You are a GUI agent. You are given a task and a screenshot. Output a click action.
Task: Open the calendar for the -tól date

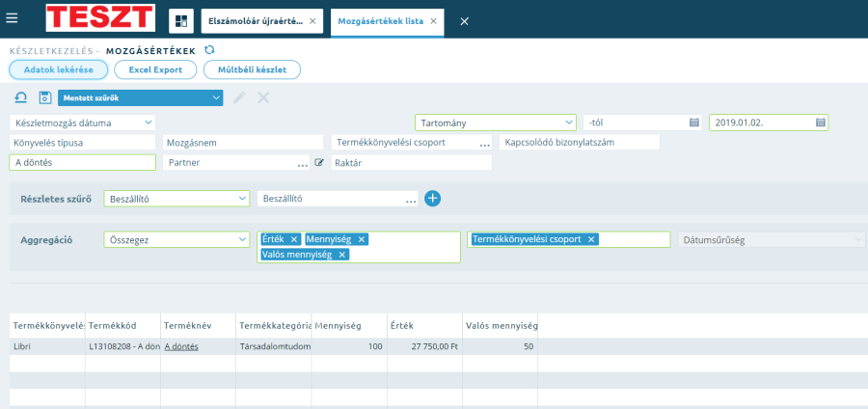point(693,123)
